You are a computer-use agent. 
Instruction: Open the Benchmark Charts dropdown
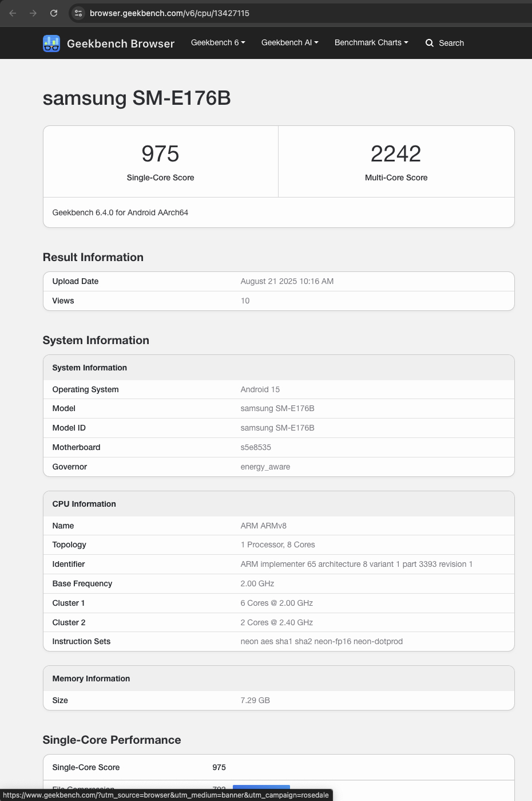click(371, 42)
